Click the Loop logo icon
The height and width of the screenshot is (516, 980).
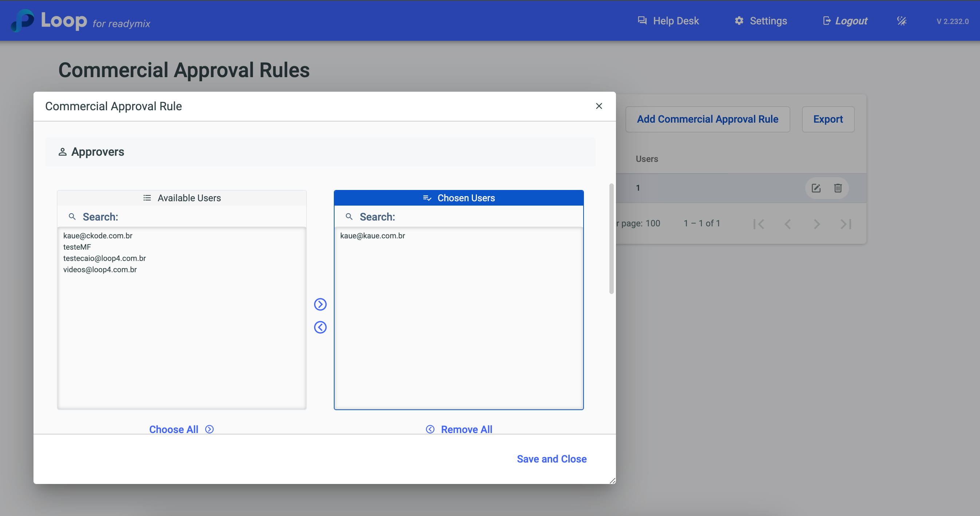pos(23,20)
